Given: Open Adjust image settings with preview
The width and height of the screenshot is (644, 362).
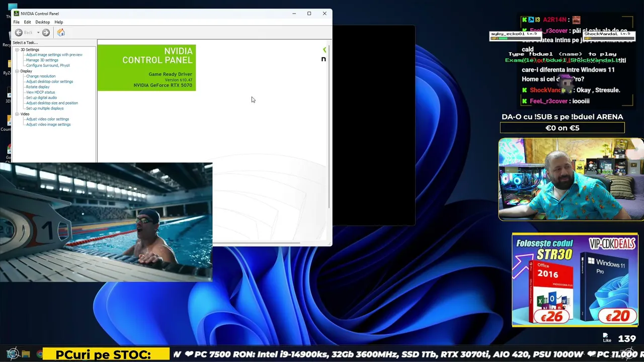Looking at the screenshot, I should coord(54,55).
